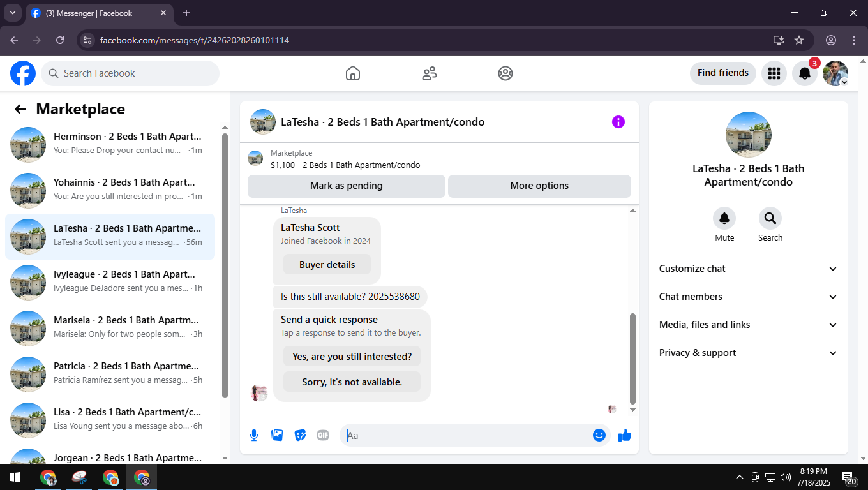Screen dimensions: 868x490
Task: Open Ivyleague conversation
Action: click(x=110, y=283)
